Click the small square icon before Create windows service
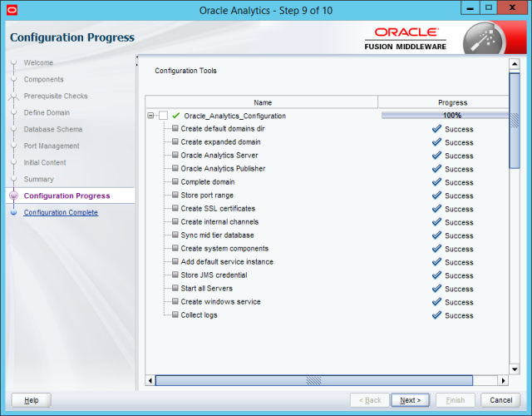 pos(175,301)
